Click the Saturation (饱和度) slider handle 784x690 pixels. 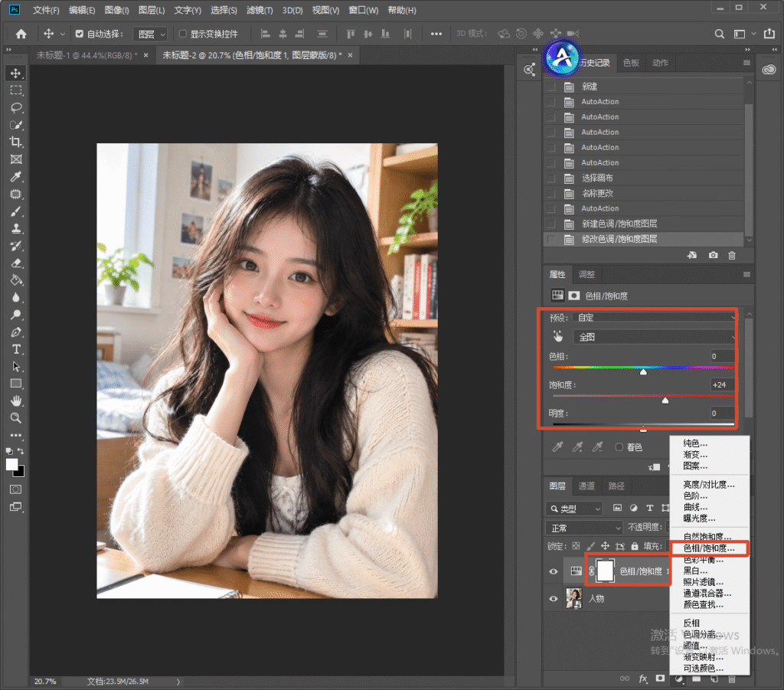pos(665,401)
